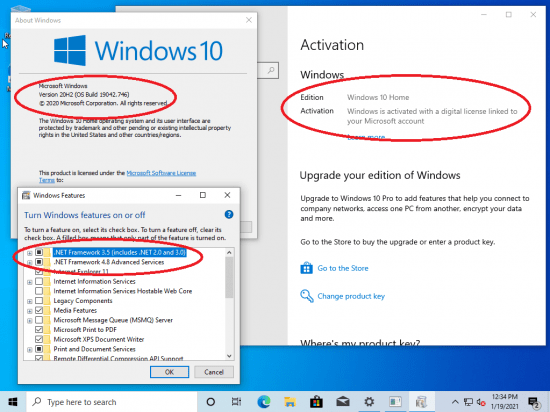Switch to the Settings app taskbar icon
Screen dimensions: 550x412
tap(369, 402)
